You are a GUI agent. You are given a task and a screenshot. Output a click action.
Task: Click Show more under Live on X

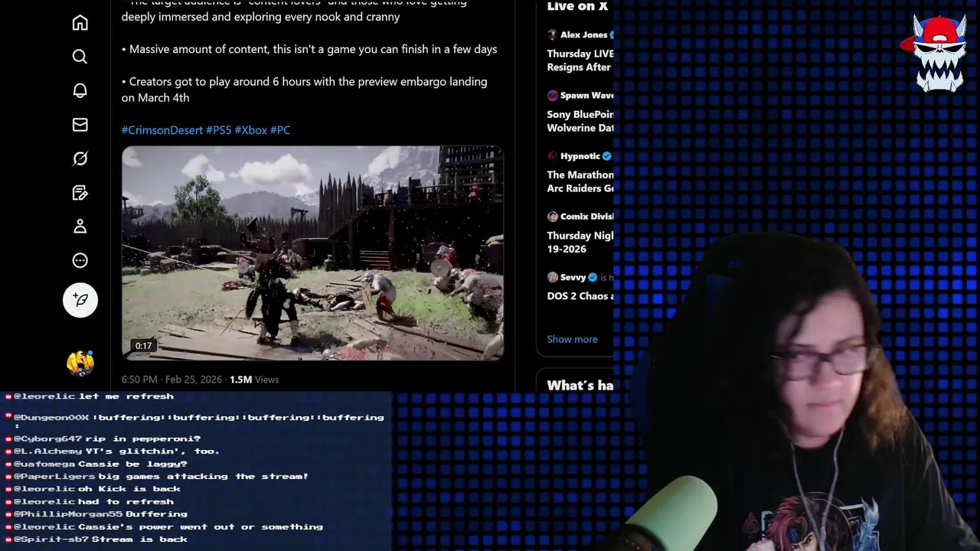(x=572, y=339)
